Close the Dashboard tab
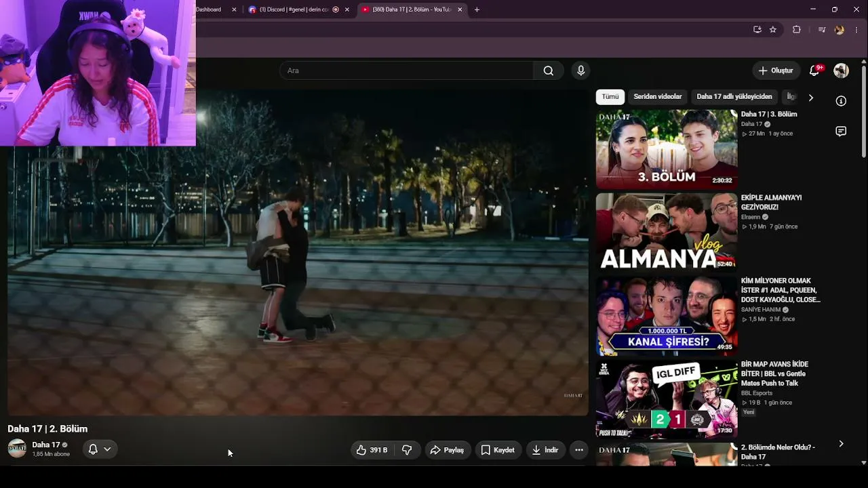 click(x=234, y=9)
